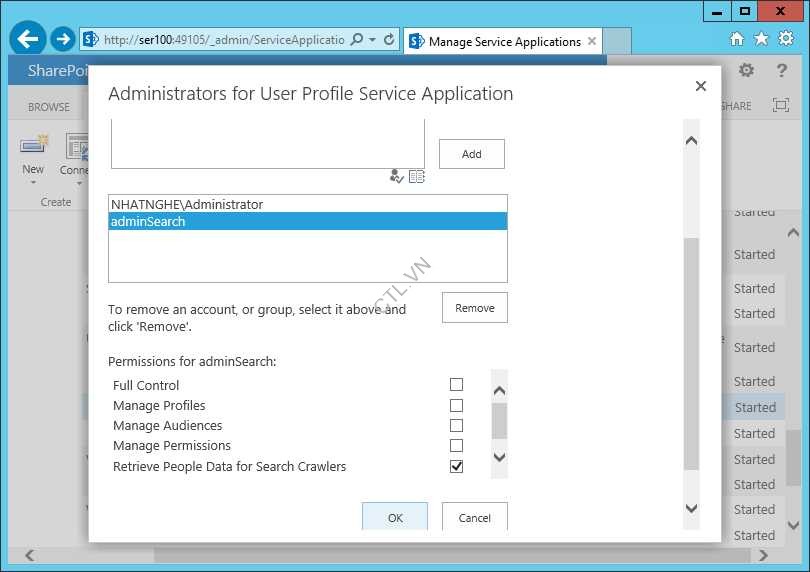Open Favorites with the star icon
Screen dimensions: 810x572
(x=761, y=39)
